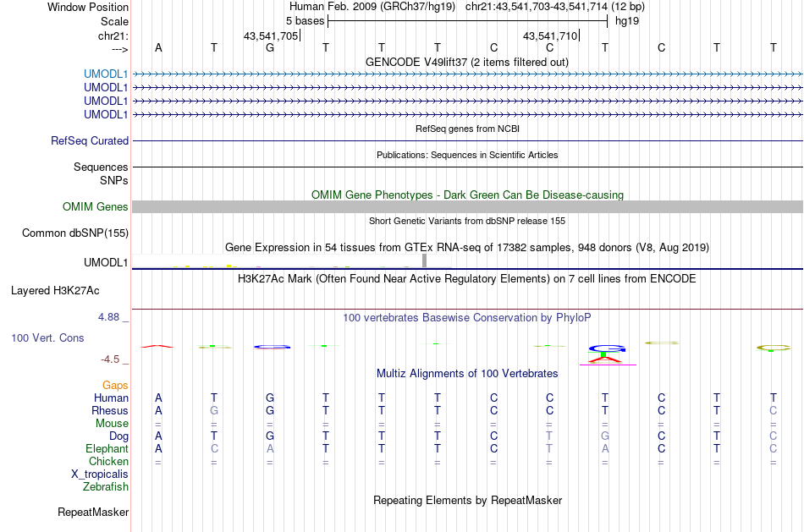This screenshot has height=532, width=804.
Task: Click the Gaps row label
Action: [x=115, y=386]
